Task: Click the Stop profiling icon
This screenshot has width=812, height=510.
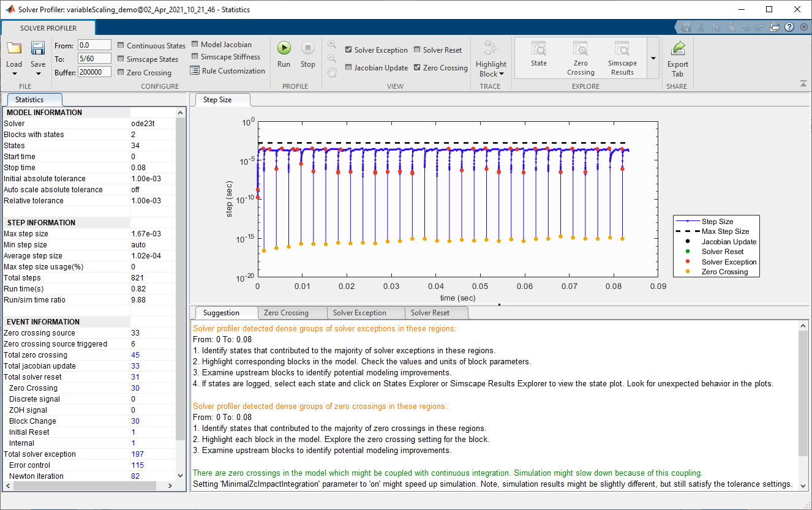Action: 308,48
